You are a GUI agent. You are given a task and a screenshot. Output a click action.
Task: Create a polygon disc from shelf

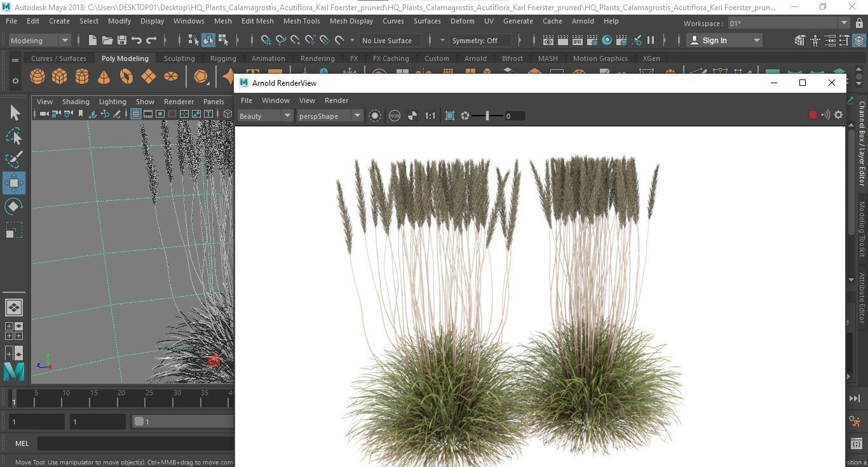click(171, 77)
